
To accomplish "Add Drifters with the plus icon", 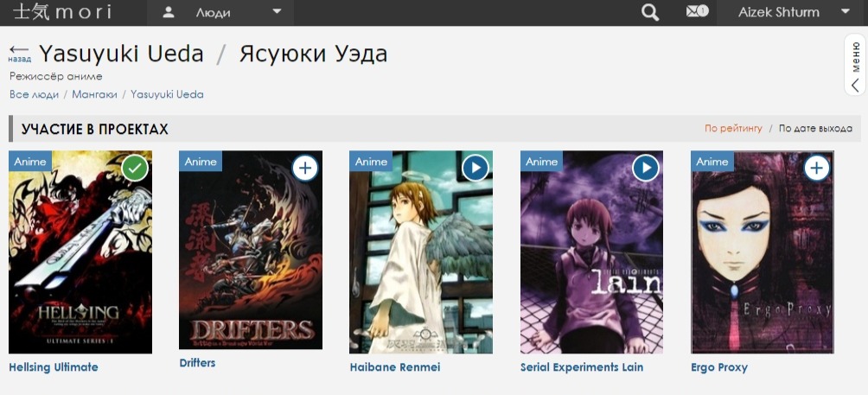I will pos(305,168).
